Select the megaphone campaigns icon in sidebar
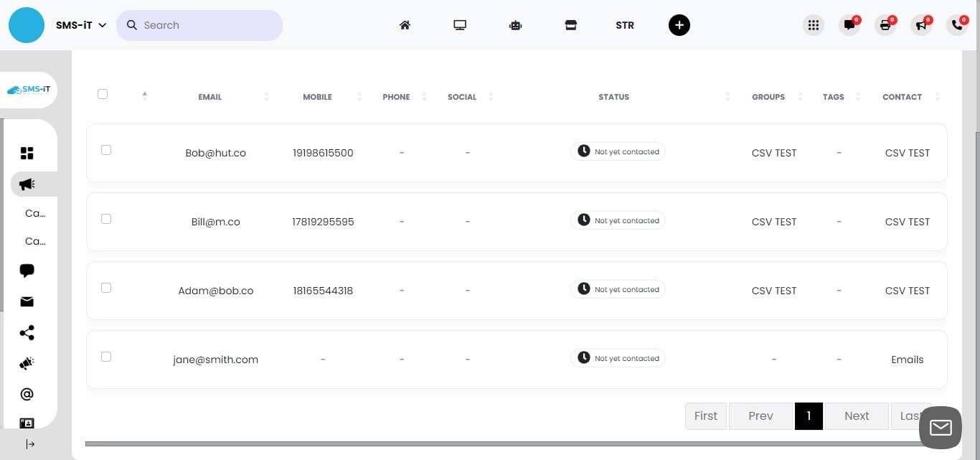This screenshot has width=980, height=460. tap(26, 184)
